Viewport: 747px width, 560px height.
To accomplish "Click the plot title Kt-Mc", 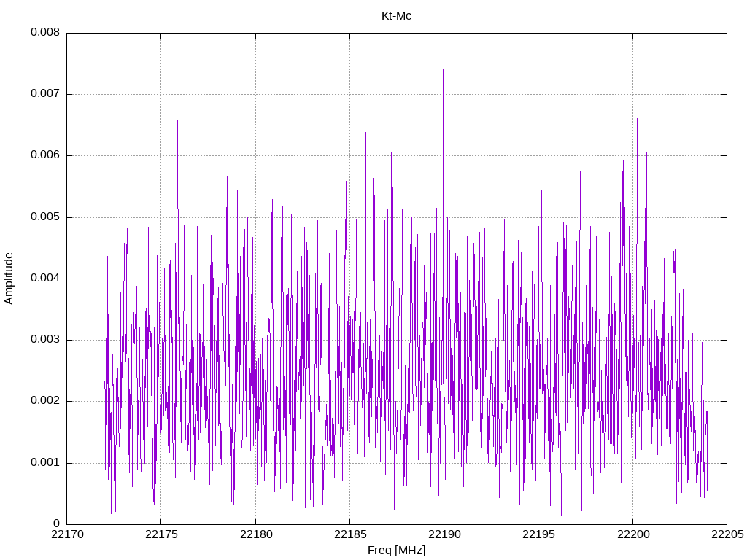I will pyautogui.click(x=396, y=16).
